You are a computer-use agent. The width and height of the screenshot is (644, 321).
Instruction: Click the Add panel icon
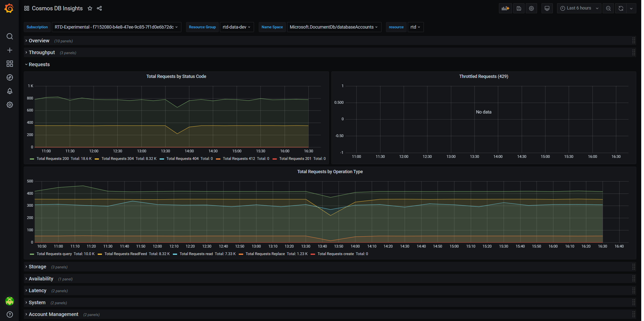(505, 8)
